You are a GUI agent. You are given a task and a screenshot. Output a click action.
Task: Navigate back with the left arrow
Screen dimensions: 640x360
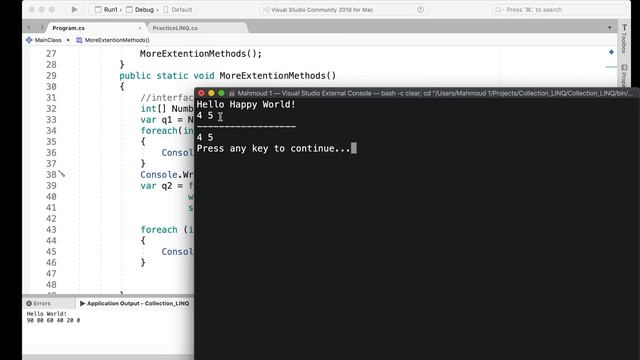(29, 27)
